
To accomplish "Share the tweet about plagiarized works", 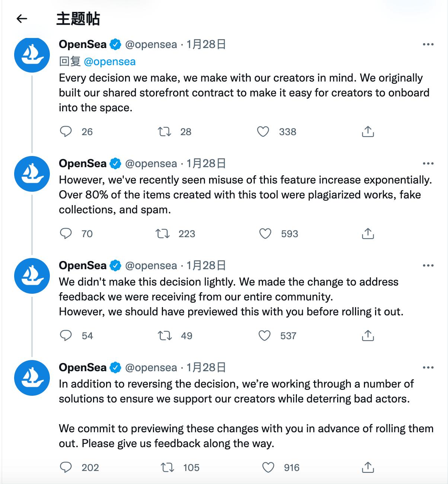I will pyautogui.click(x=368, y=234).
